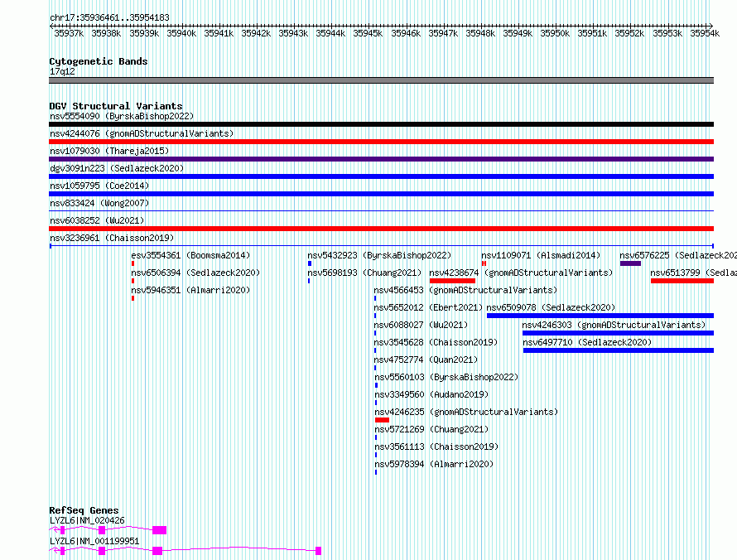Click the 17q12 band label

point(62,71)
